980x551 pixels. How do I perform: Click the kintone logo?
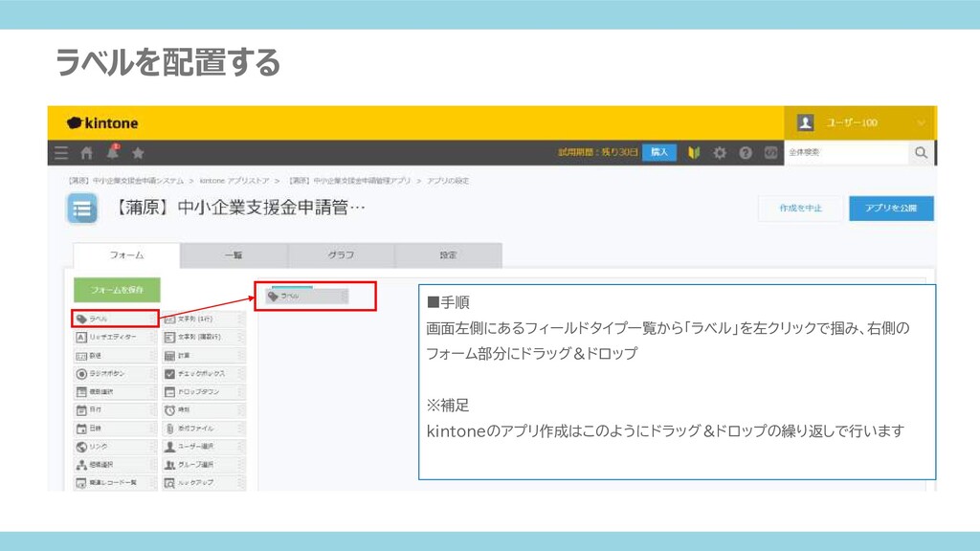[102, 123]
